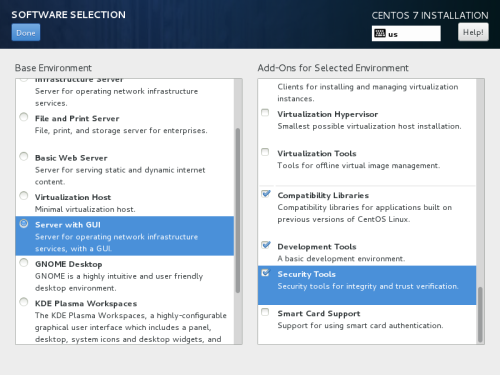Select the us keyboard layout field
500x375 pixels.
tap(406, 33)
